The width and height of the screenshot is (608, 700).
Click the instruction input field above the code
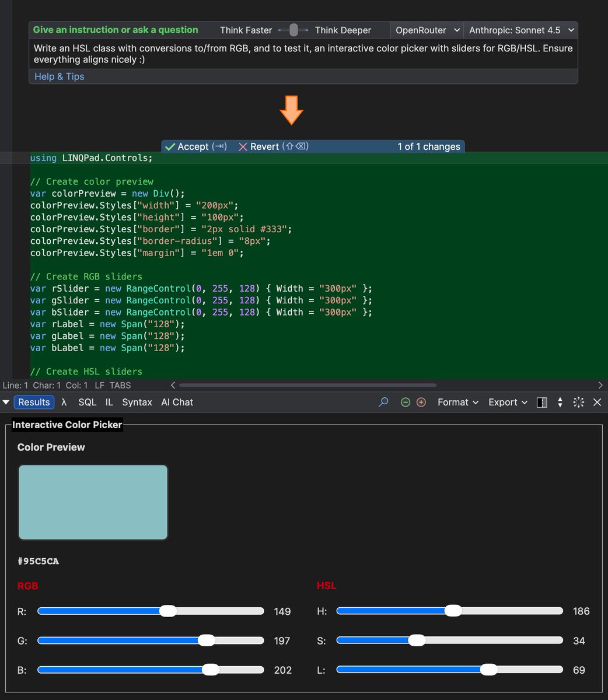click(x=303, y=54)
